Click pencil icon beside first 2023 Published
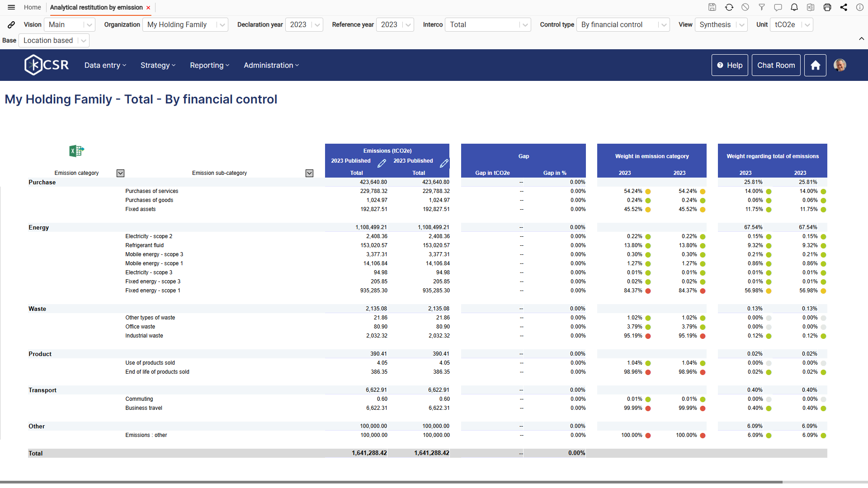868x488 pixels. pyautogui.click(x=382, y=163)
